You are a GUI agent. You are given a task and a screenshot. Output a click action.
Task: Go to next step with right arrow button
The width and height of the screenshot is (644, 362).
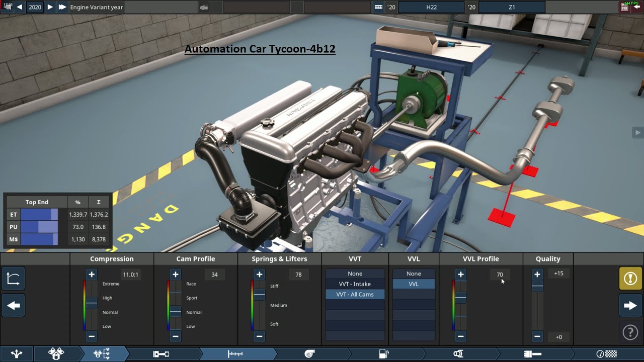(630, 305)
